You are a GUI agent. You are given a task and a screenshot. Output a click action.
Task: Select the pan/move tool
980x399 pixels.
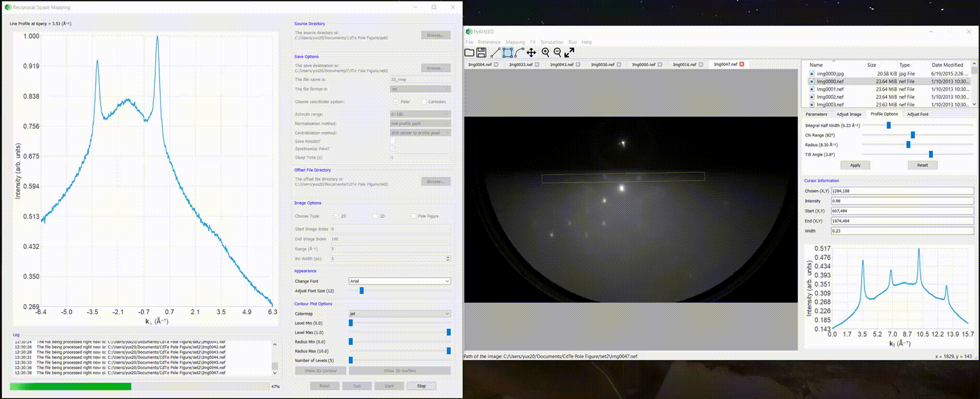[x=531, y=53]
